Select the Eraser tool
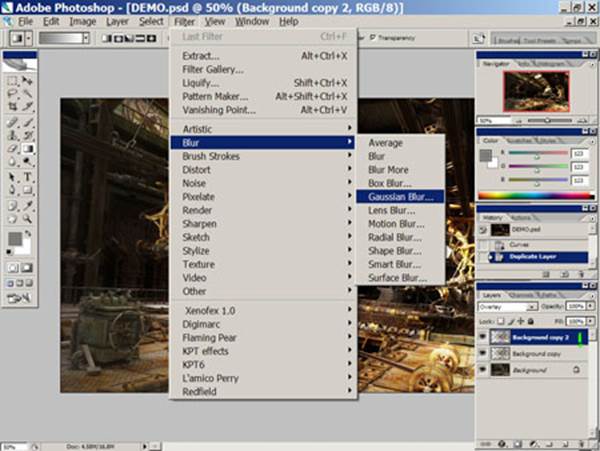The image size is (600, 451). [12, 148]
